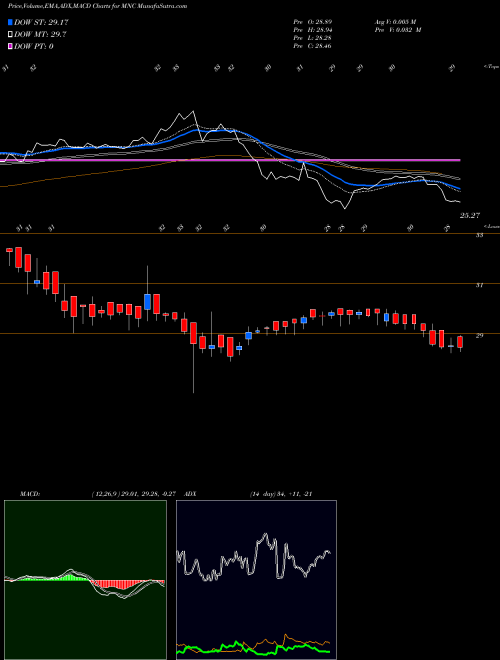Click the first red candlestick on the left
500x660 pixels.
coord(9,250)
